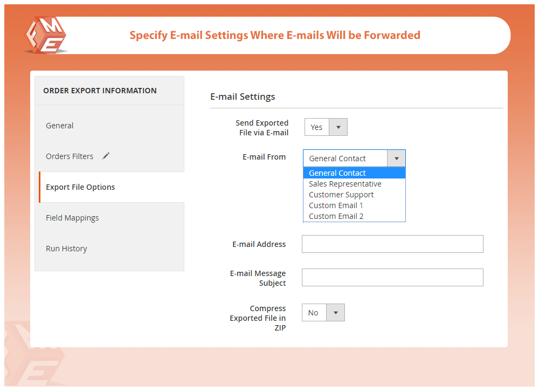Open the General settings tab
The width and height of the screenshot is (539, 392).
(60, 126)
